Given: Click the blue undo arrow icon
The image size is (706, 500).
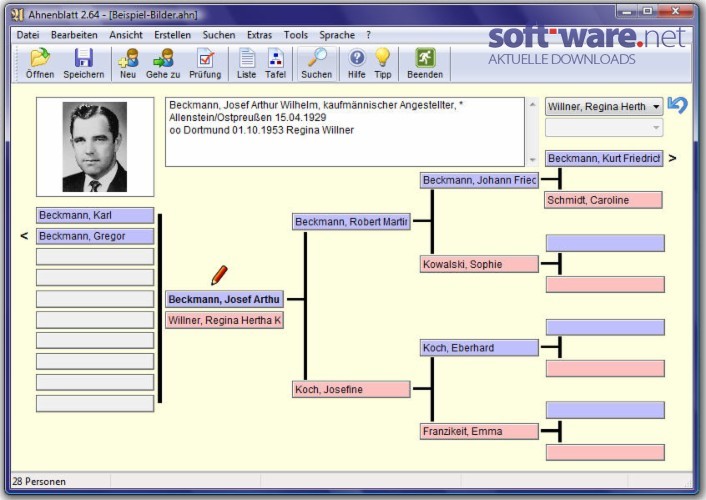Looking at the screenshot, I should [678, 105].
